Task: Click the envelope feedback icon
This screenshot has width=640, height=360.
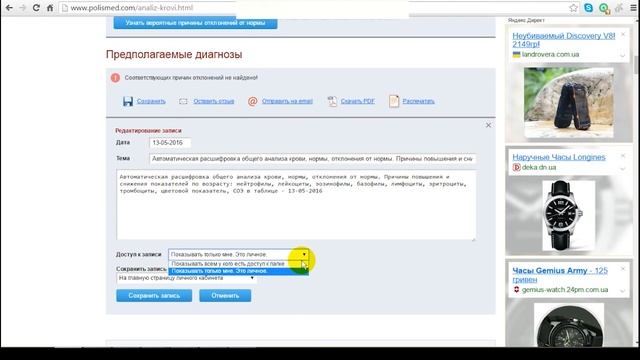Action: [183, 101]
